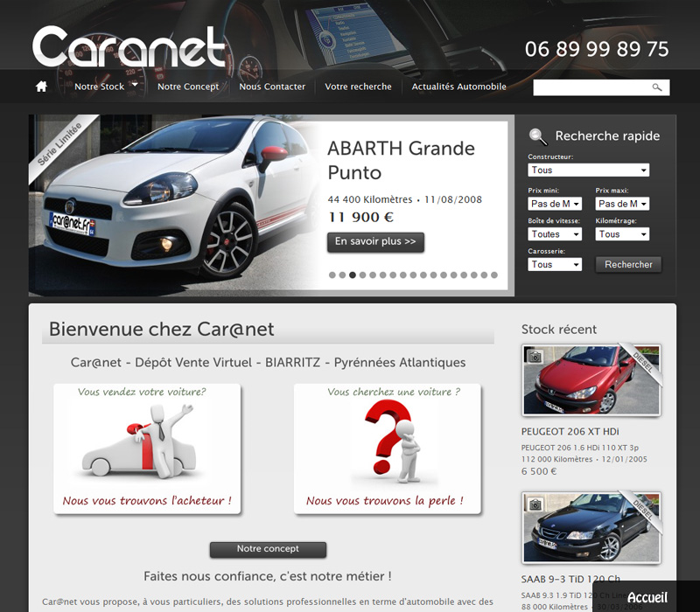700x612 pixels.
Task: Click the Accueil tab at the bottom
Action: click(647, 597)
